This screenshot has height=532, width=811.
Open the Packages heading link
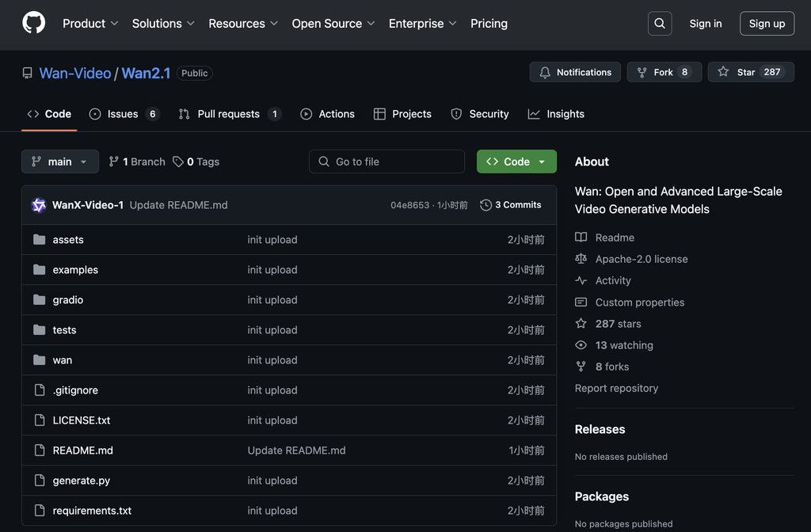tap(602, 496)
